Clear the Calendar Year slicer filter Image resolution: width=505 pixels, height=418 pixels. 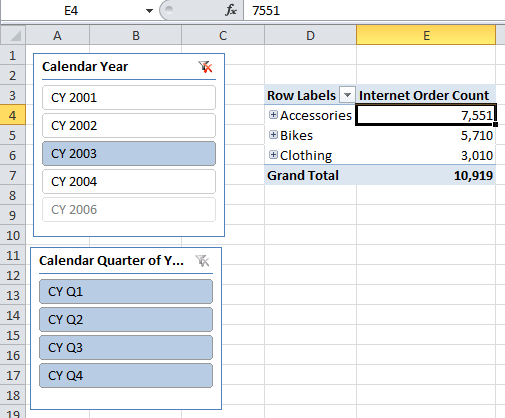(205, 67)
